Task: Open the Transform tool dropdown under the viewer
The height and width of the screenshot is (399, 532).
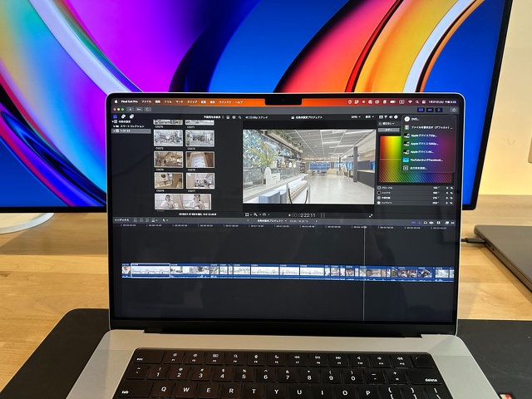Action: [x=249, y=214]
